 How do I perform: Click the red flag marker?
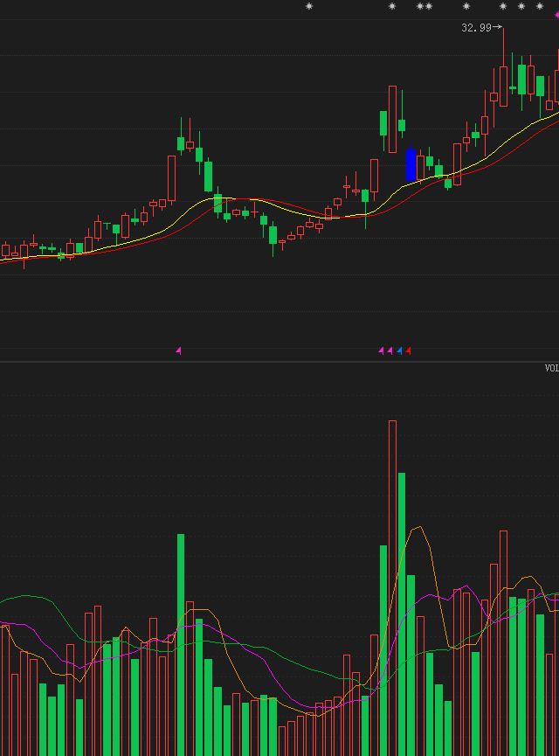(x=408, y=350)
